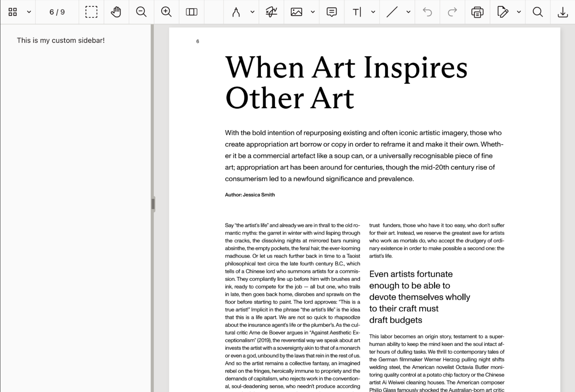The height and width of the screenshot is (392, 575).
Task: Select the ink pen drawing tool
Action: (236, 12)
